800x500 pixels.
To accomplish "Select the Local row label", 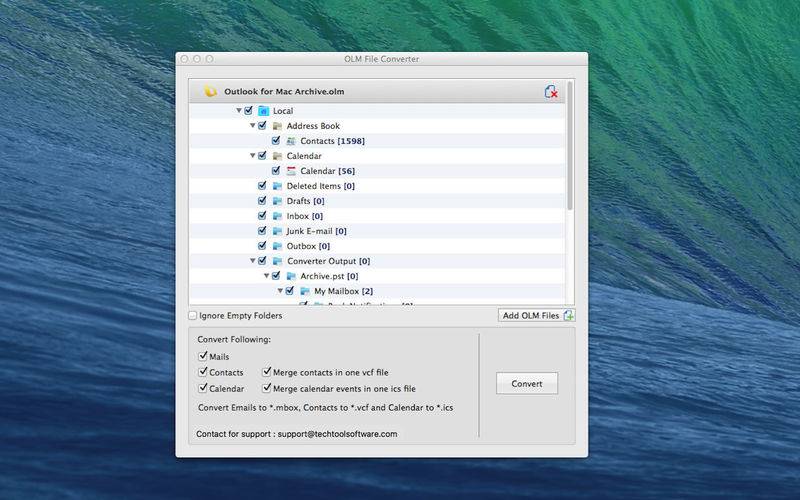I will (283, 111).
